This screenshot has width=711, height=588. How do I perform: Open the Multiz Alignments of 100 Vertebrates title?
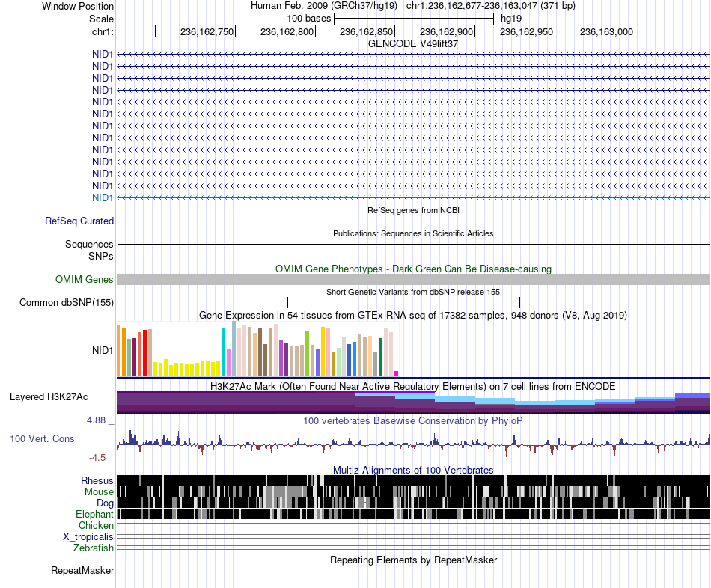pyautogui.click(x=413, y=470)
